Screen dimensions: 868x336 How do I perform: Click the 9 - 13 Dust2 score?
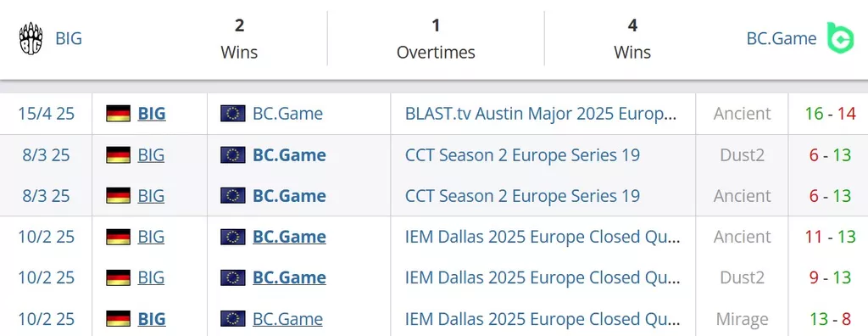tap(831, 277)
